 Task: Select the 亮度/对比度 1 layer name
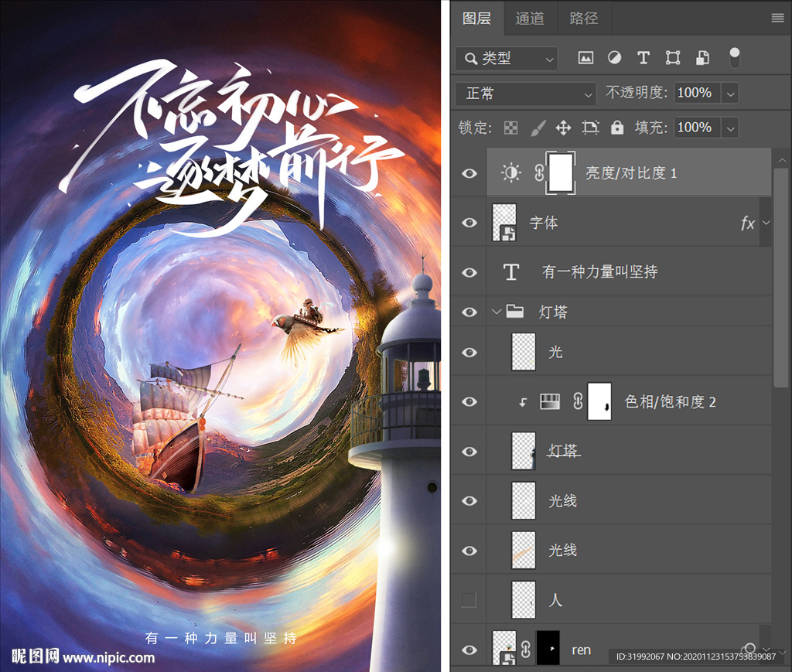pyautogui.click(x=631, y=173)
